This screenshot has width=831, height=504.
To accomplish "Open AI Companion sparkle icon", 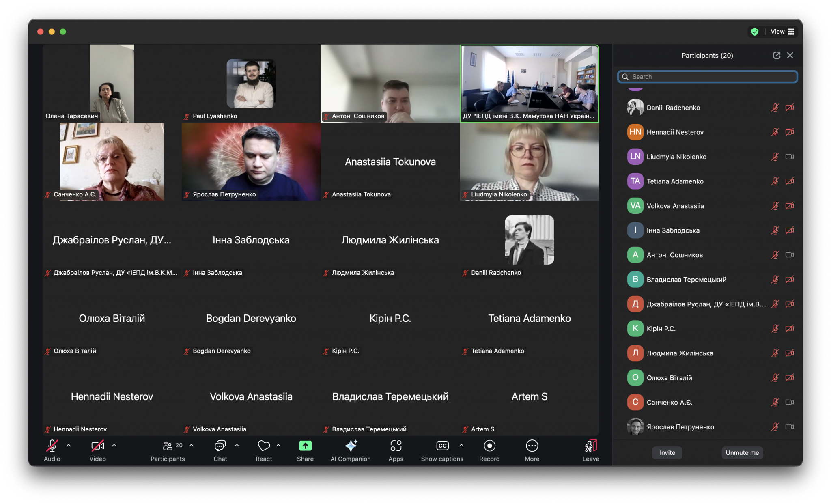I will pyautogui.click(x=351, y=446).
